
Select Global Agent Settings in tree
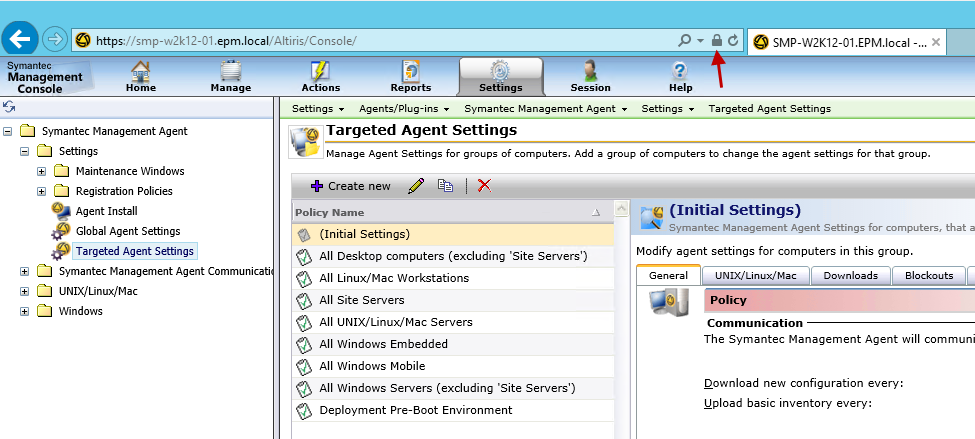pyautogui.click(x=127, y=231)
